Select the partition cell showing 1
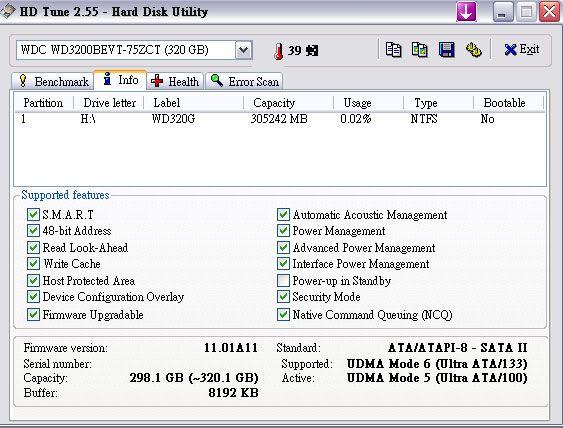Screen dimensions: 563x428 pos(23,119)
